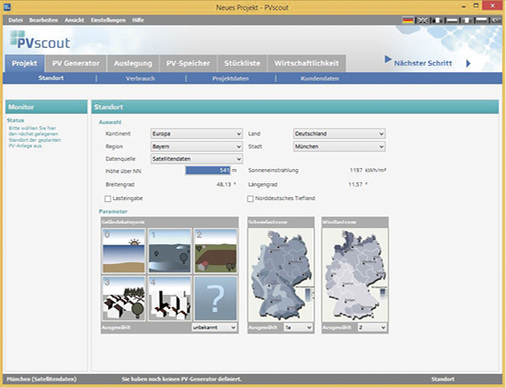Select the unknown terrain question mark tile
The height and width of the screenshot is (388, 506).
tap(216, 298)
